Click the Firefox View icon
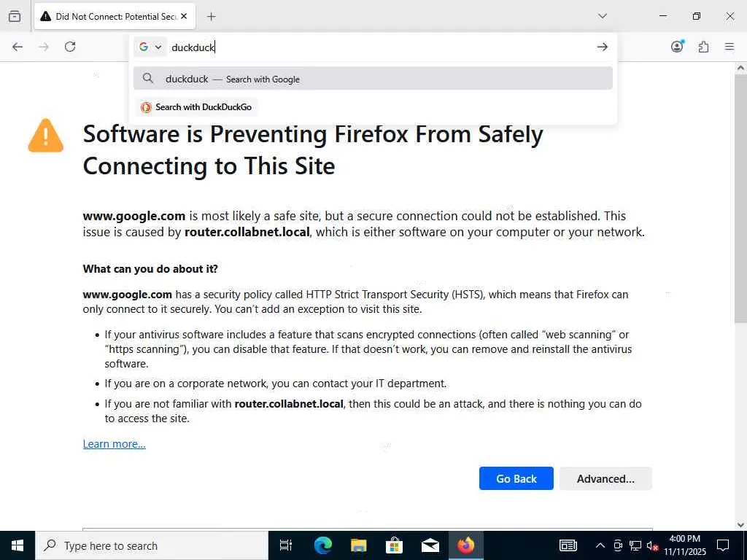Viewport: 747px width, 560px height. coord(15,16)
